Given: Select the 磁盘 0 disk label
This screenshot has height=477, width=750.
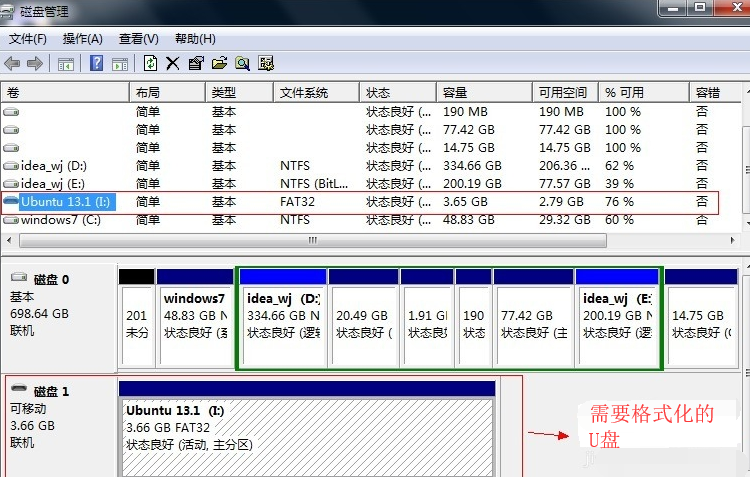Looking at the screenshot, I should pyautogui.click(x=52, y=280).
